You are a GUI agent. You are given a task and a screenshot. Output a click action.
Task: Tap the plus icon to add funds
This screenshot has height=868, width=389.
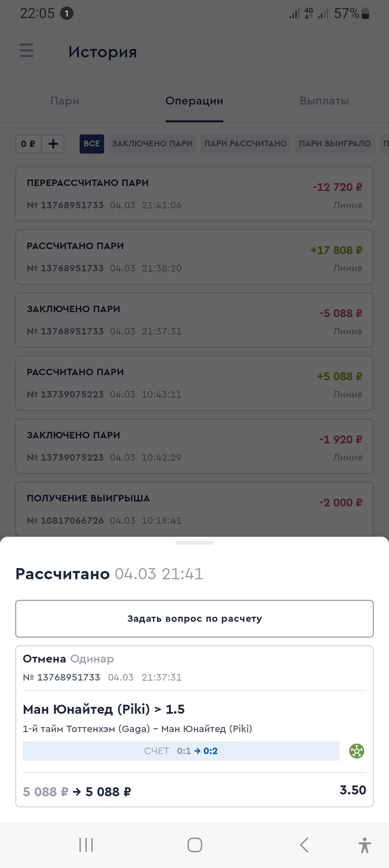tap(53, 144)
